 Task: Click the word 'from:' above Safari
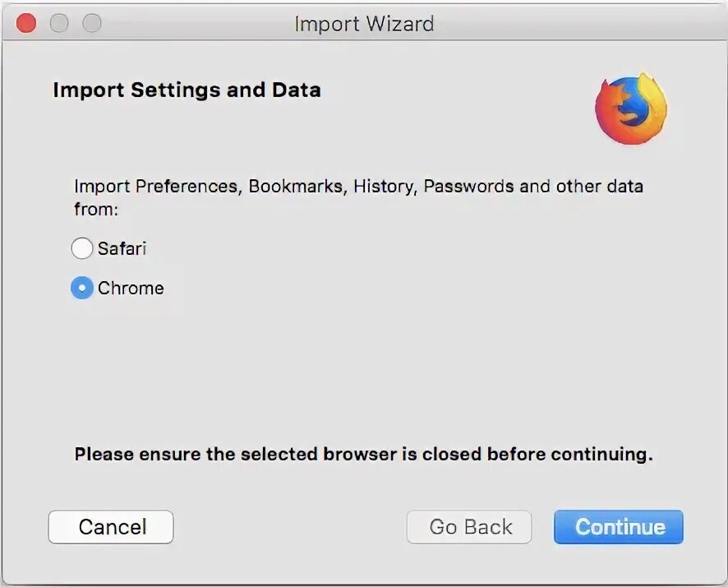click(96, 210)
